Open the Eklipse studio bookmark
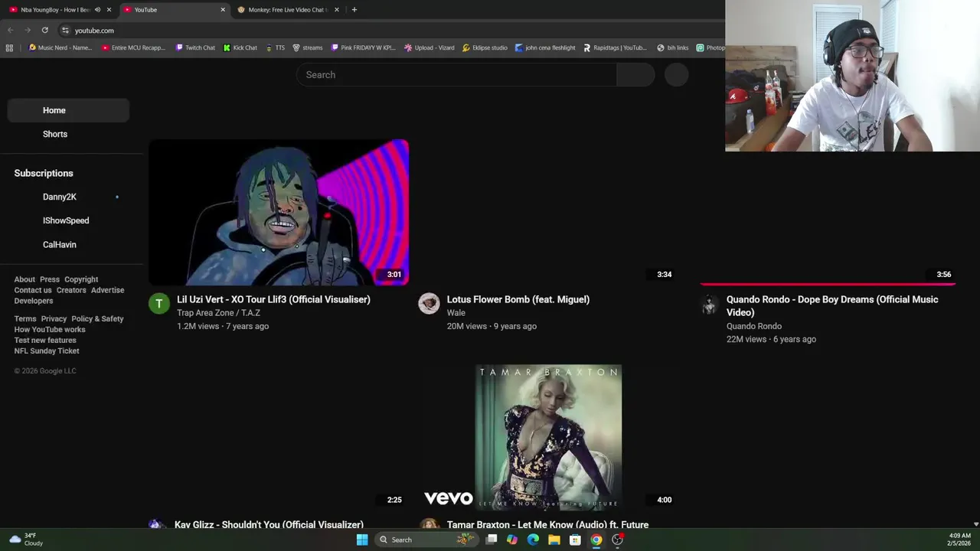980x551 pixels. coord(485,47)
